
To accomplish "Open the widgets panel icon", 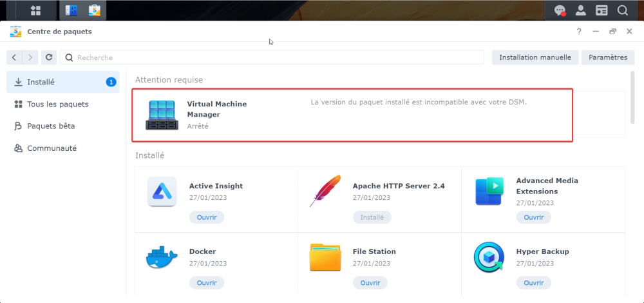I will tap(601, 11).
